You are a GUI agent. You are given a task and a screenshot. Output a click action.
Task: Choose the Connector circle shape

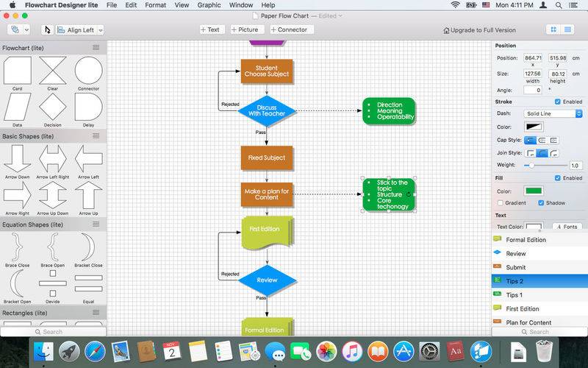tap(88, 71)
